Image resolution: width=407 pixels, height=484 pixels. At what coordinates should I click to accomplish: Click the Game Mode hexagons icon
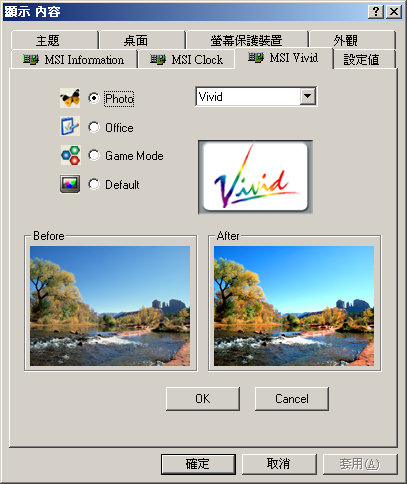click(x=70, y=155)
